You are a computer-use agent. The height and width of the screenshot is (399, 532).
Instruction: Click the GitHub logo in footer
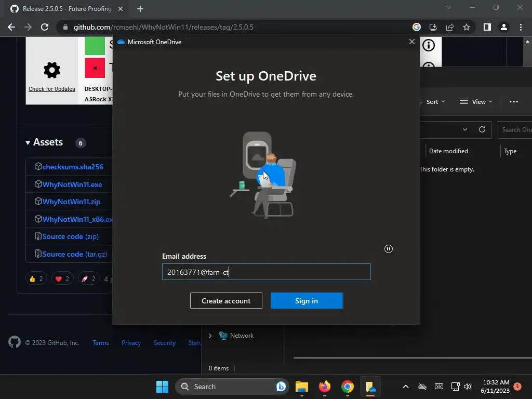coord(15,342)
